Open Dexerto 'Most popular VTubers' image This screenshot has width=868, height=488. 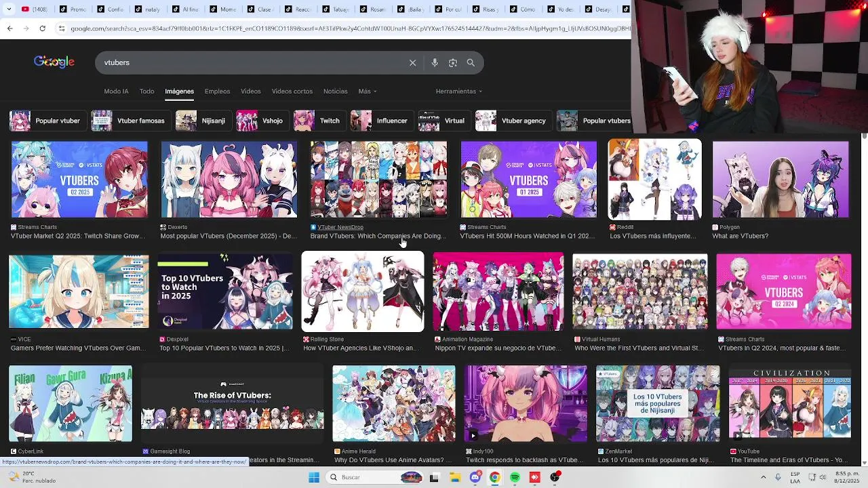click(x=229, y=179)
